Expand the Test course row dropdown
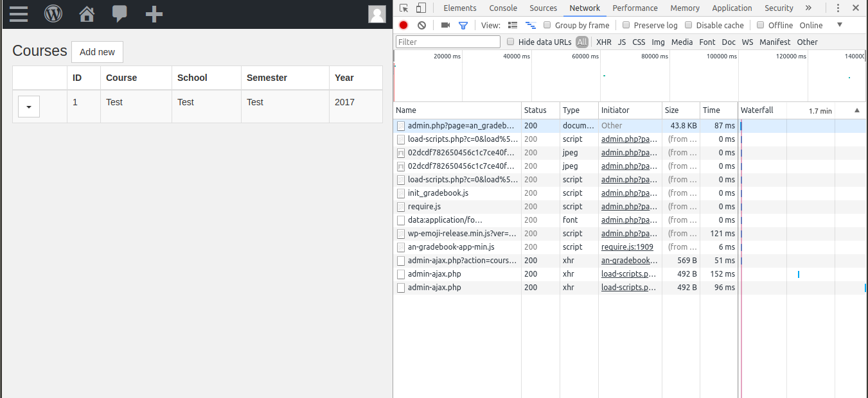 (x=29, y=107)
